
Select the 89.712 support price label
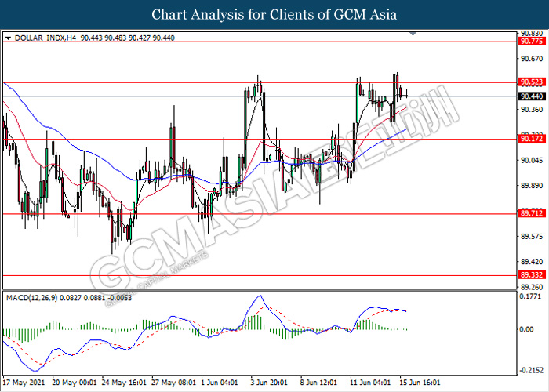point(532,213)
